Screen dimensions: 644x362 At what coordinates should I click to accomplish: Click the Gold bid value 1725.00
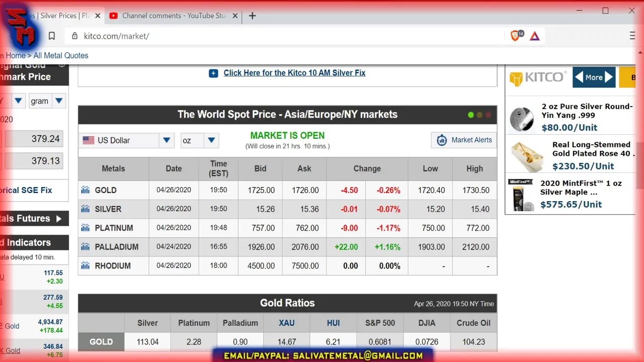(261, 190)
